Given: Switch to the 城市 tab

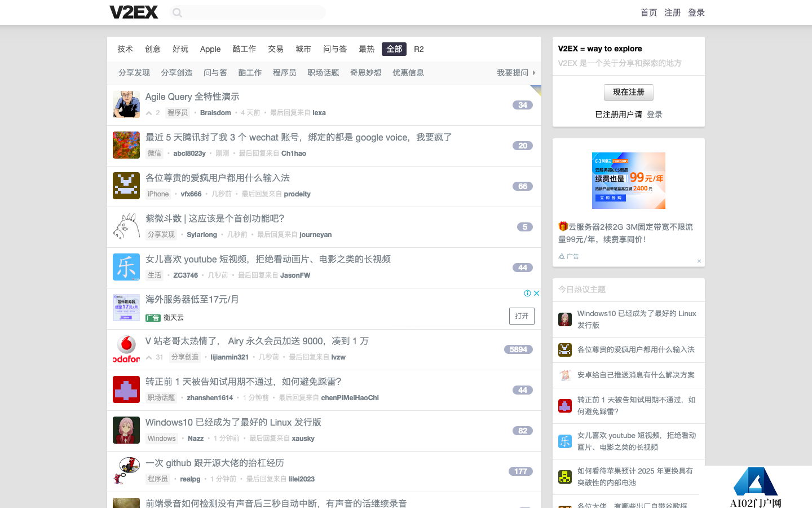Looking at the screenshot, I should pyautogui.click(x=303, y=49).
